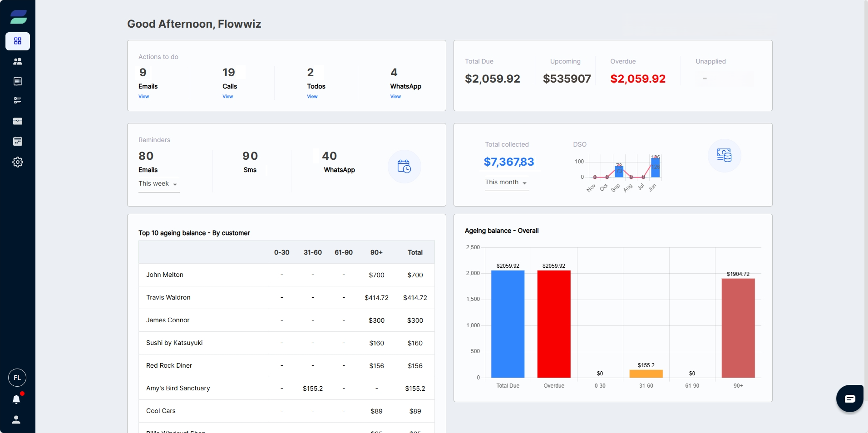The width and height of the screenshot is (868, 433).
Task: Open the Settings gear icon in sidebar
Action: point(18,162)
